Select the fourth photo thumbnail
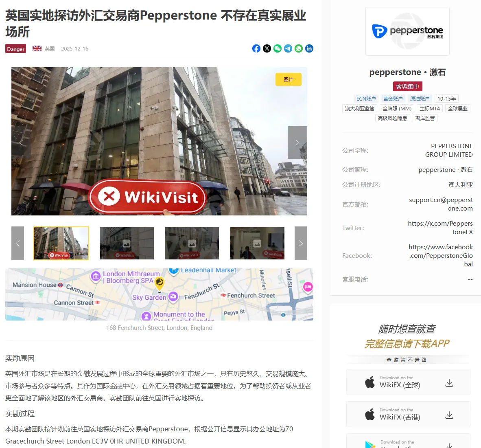The height and width of the screenshot is (448, 481). pyautogui.click(x=257, y=243)
